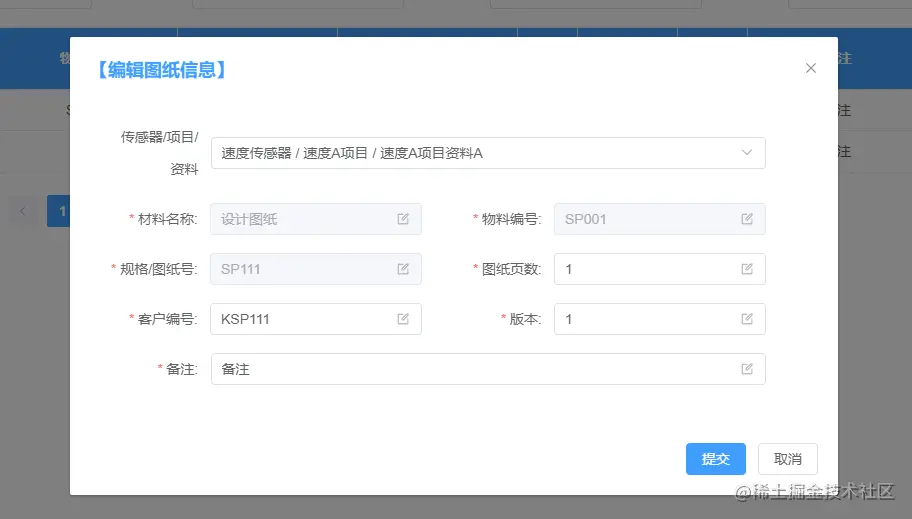Click edit icon in 材料名称 field

pos(403,219)
